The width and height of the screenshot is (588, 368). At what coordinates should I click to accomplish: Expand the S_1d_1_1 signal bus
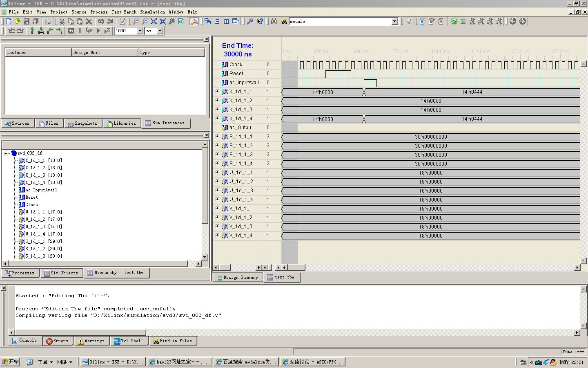pyautogui.click(x=217, y=137)
